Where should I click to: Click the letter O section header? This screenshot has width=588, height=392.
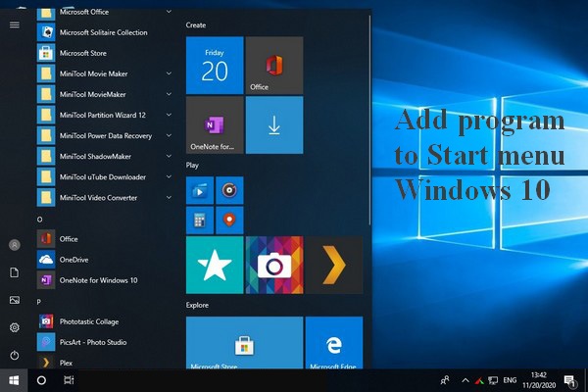pos(40,220)
